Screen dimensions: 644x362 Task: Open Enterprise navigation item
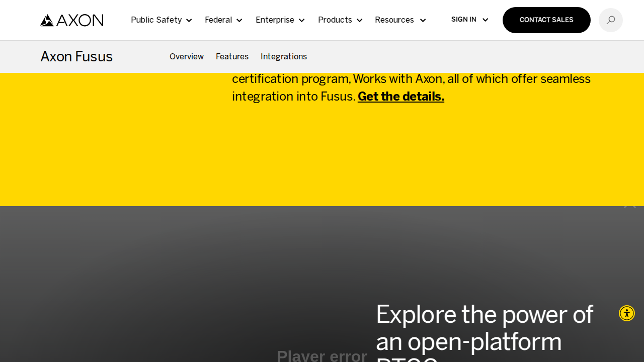coord(275,20)
